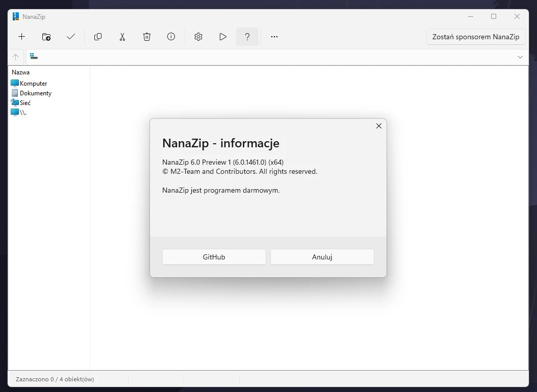Click the Add (plus) toolbar icon
This screenshot has width=537, height=392.
(21, 37)
